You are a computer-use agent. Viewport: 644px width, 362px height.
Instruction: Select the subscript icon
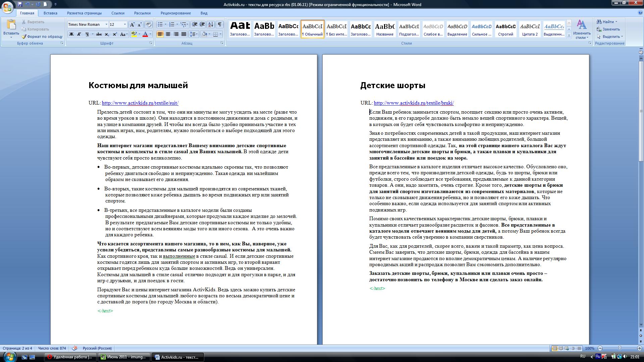(107, 34)
